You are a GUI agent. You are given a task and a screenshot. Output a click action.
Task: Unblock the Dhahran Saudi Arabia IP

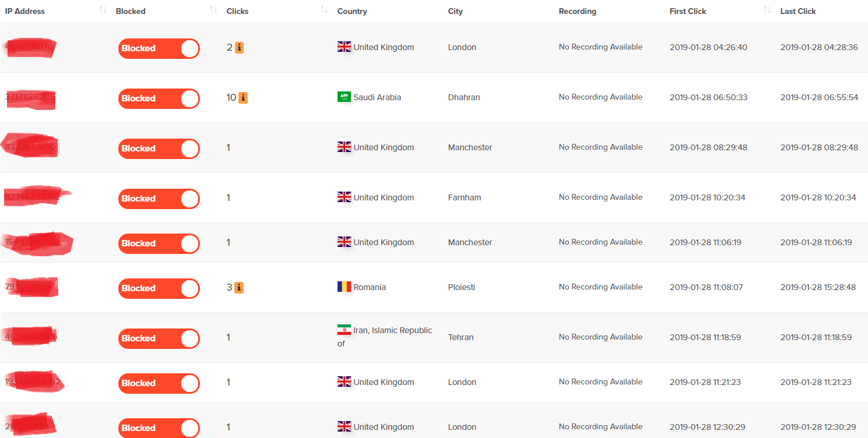pos(159,98)
